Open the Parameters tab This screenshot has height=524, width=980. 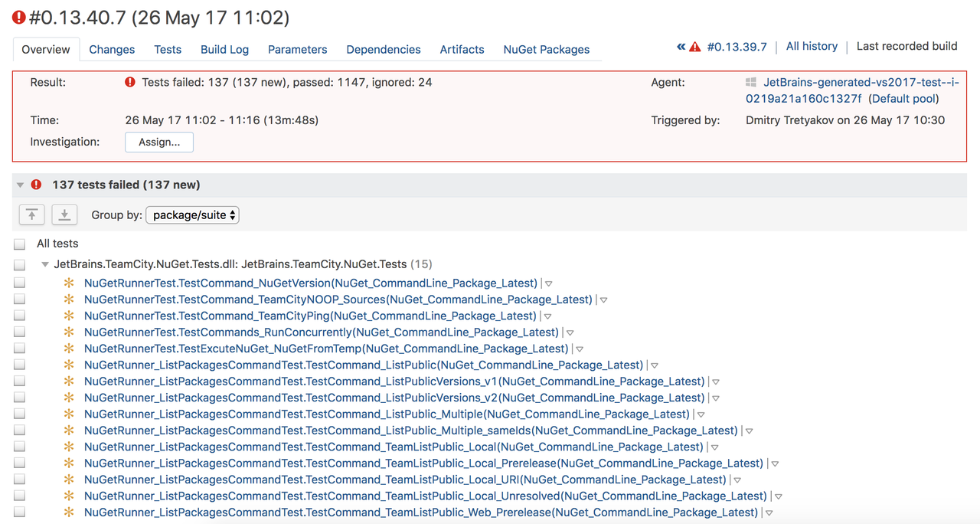(297, 49)
